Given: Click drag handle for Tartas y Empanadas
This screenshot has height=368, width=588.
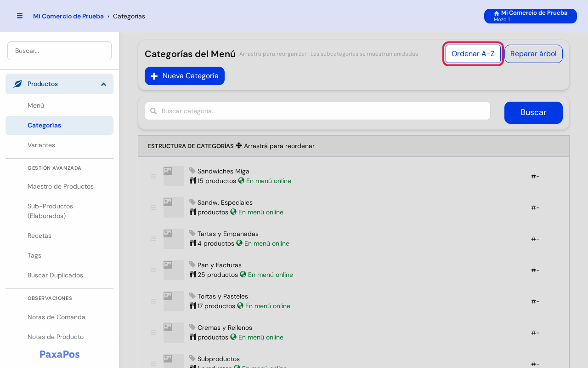Looking at the screenshot, I should pos(153,239).
